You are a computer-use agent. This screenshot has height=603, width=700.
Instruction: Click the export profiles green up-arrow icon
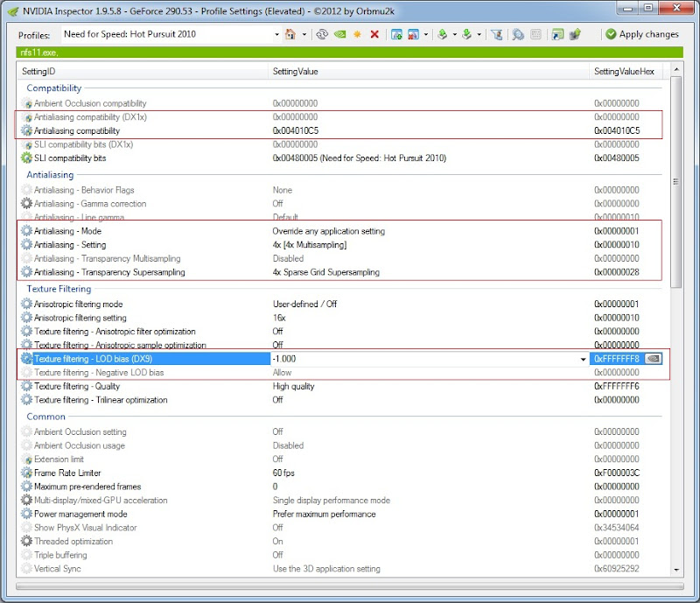point(443,34)
